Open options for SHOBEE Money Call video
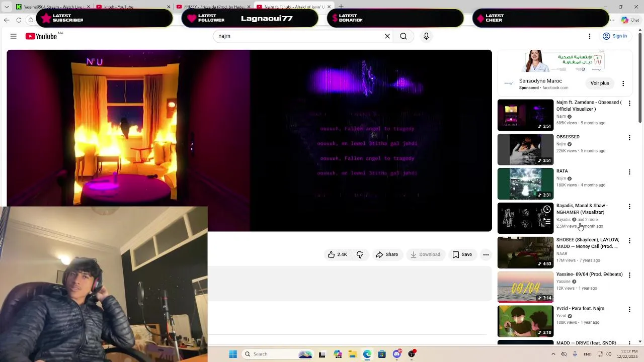Image resolution: width=644 pixels, height=362 pixels. pyautogui.click(x=629, y=240)
